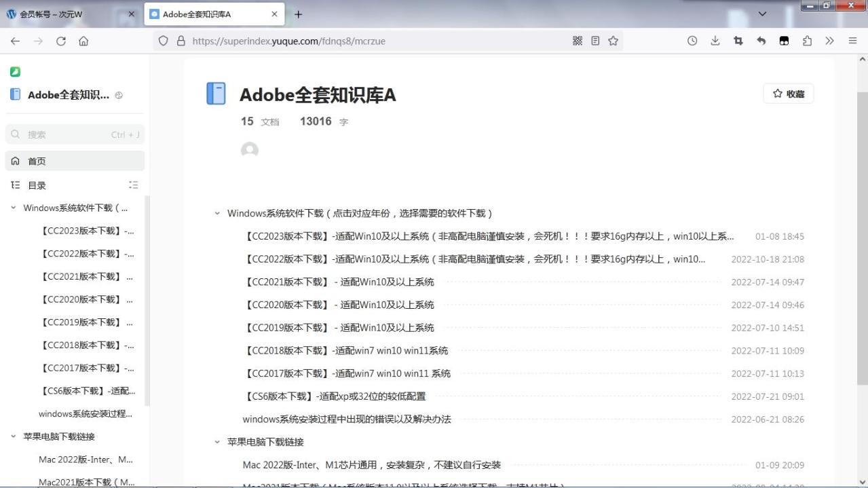Select the Adobe全套知识库A tab
The height and width of the screenshot is (488, 868).
pyautogui.click(x=214, y=14)
